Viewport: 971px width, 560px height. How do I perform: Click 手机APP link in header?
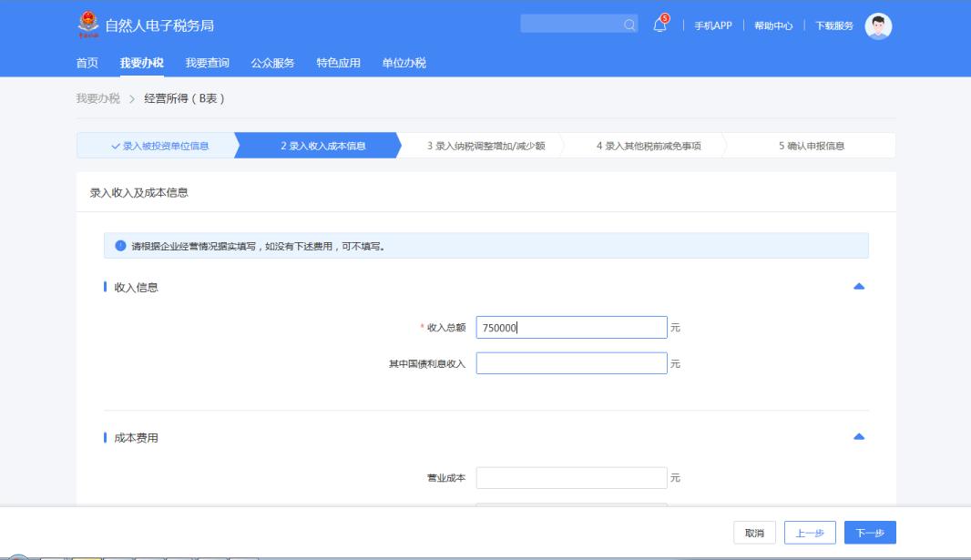(x=713, y=25)
